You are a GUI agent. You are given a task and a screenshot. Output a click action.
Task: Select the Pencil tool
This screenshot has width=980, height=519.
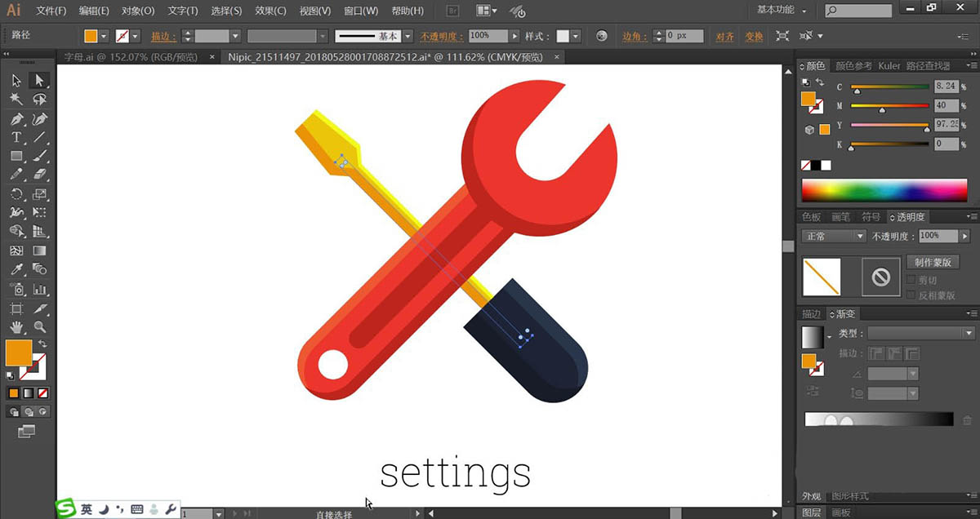pos(16,175)
